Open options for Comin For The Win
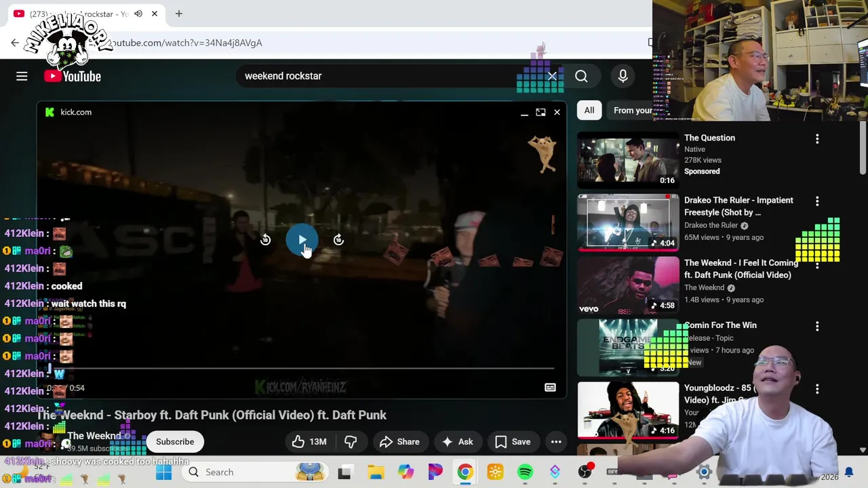 pos(817,326)
